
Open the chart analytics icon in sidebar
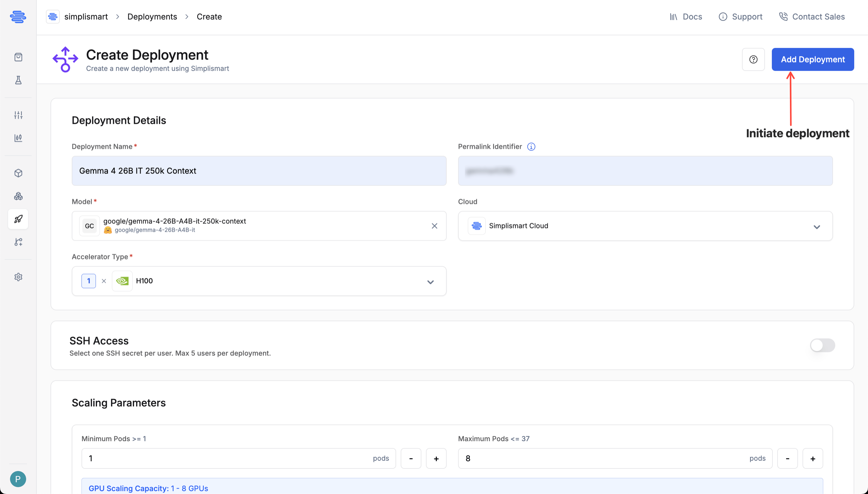pyautogui.click(x=18, y=138)
